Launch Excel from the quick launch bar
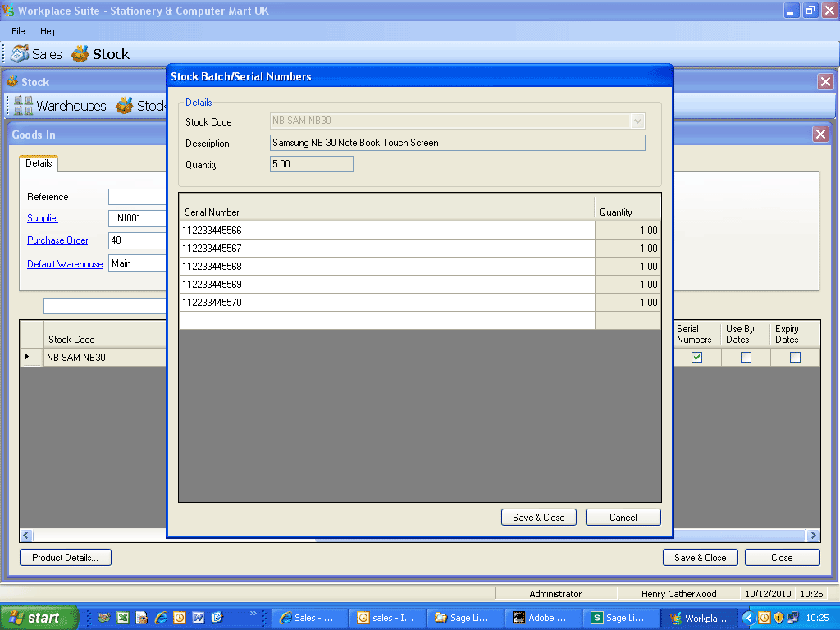Image resolution: width=840 pixels, height=630 pixels. pyautogui.click(x=123, y=618)
